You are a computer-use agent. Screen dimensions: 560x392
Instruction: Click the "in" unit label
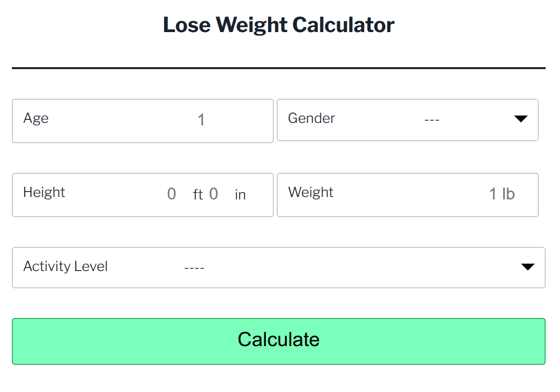click(240, 195)
